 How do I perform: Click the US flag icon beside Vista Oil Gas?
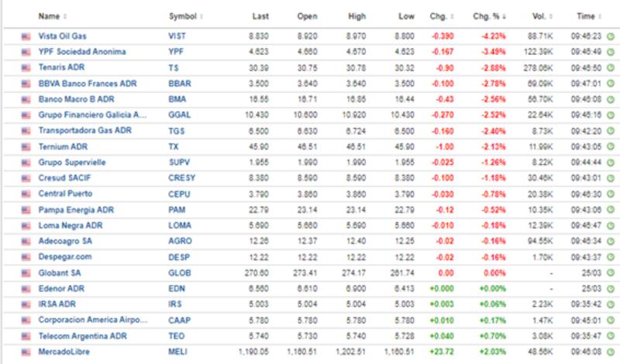tap(26, 36)
